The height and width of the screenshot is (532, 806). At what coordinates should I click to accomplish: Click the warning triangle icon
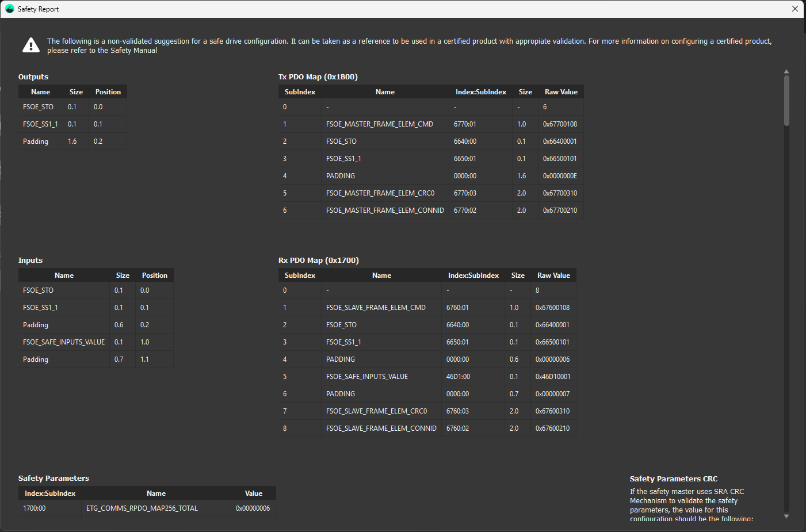pyautogui.click(x=31, y=45)
